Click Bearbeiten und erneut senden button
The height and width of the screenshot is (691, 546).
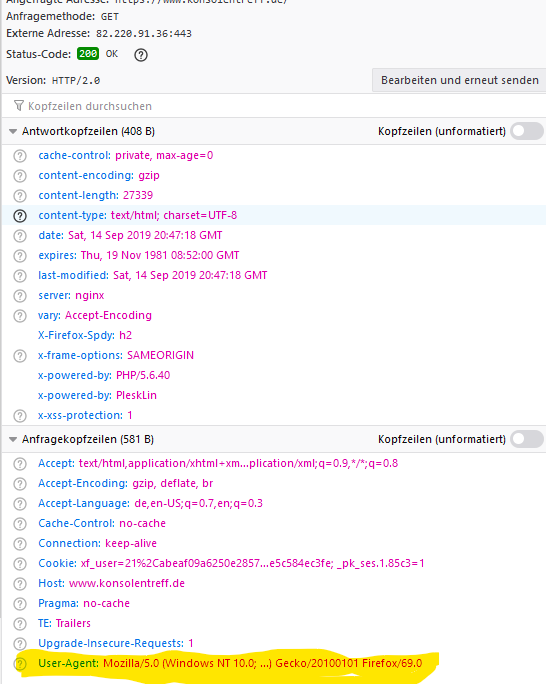tap(459, 80)
